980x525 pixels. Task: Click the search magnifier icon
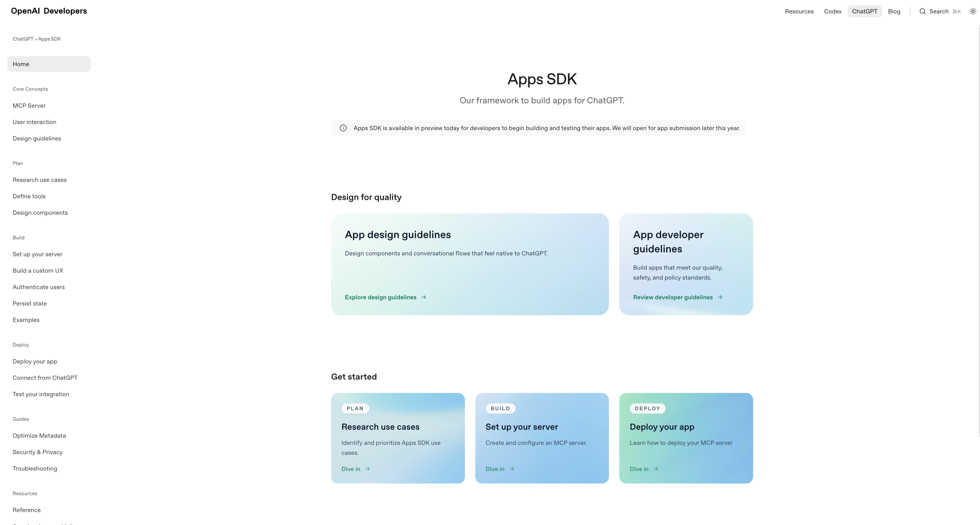(922, 12)
